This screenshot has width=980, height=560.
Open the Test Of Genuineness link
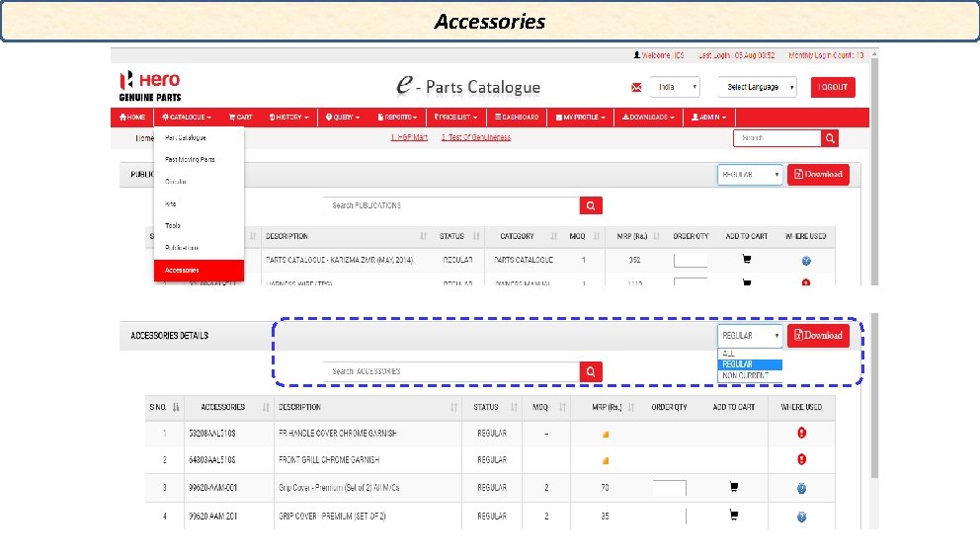[476, 137]
